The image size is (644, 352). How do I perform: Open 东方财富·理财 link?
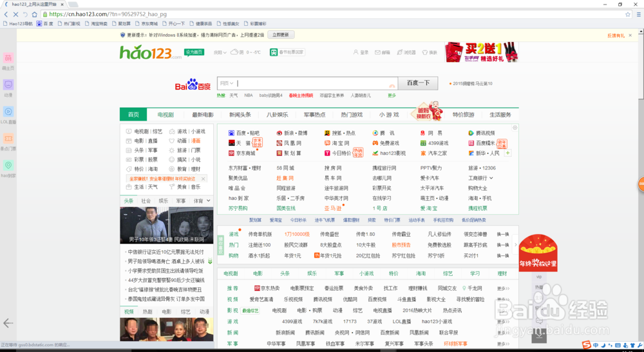(245, 168)
